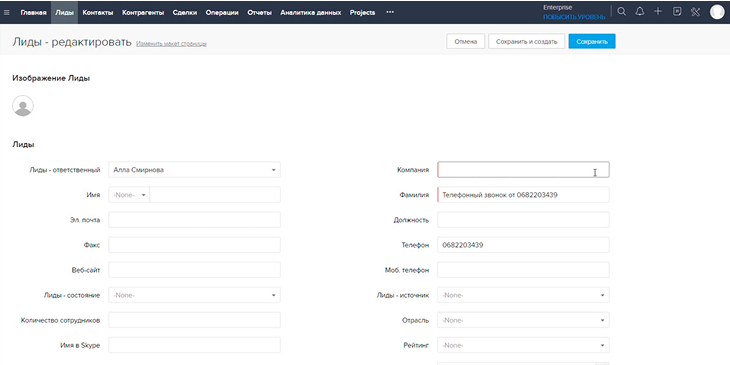Click Сохранить и создать button
The width and height of the screenshot is (730, 365).
click(x=527, y=41)
